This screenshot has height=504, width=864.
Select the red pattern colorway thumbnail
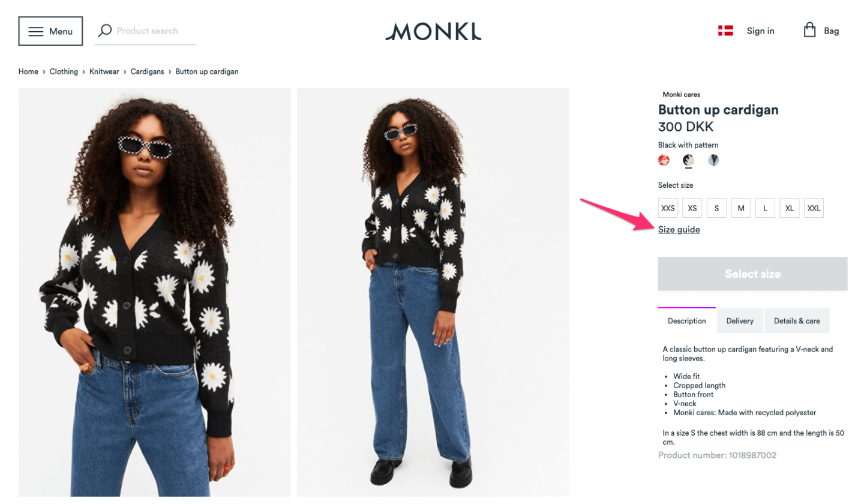point(663,160)
